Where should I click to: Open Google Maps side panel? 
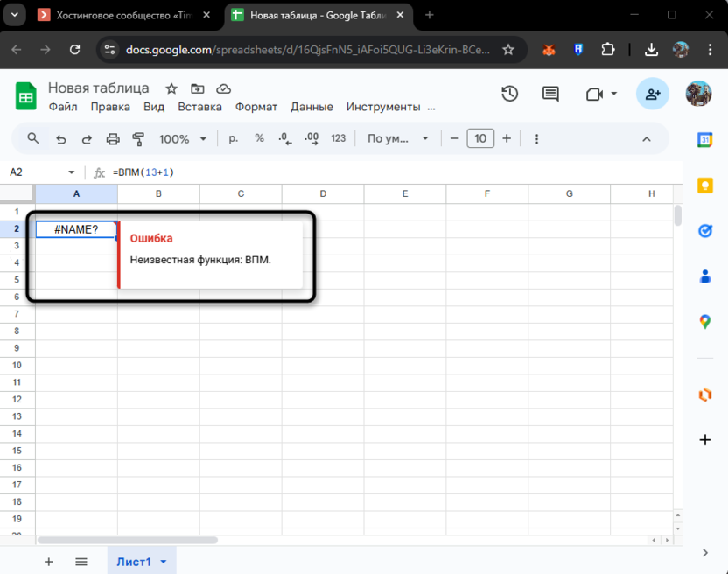704,321
